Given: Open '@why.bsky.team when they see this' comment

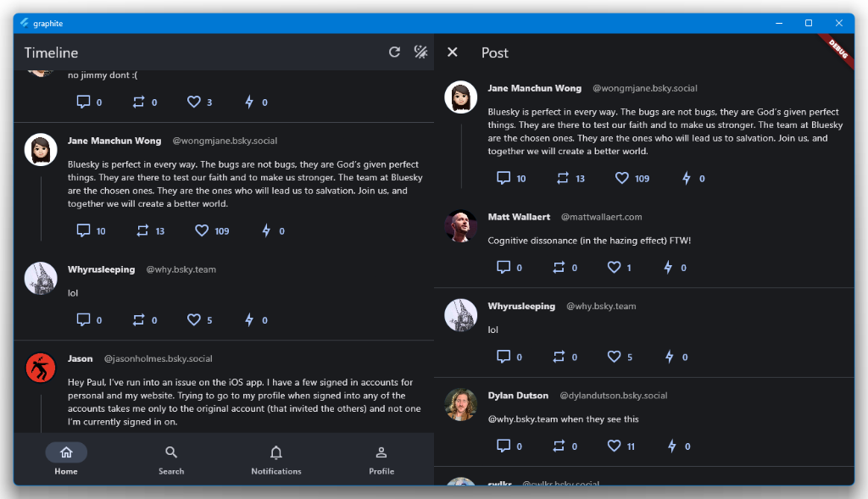Looking at the screenshot, I should tap(563, 419).
